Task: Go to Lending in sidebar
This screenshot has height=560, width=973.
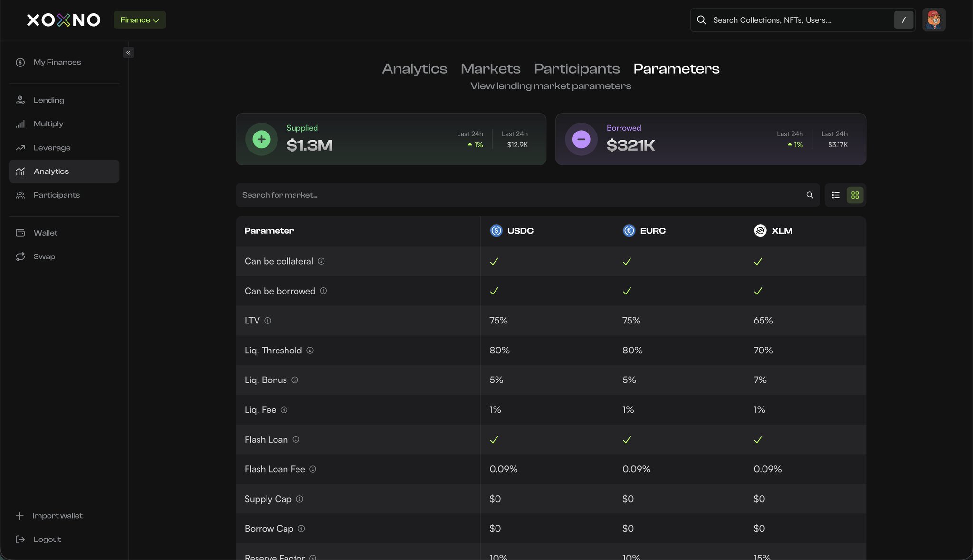Action: coord(48,100)
